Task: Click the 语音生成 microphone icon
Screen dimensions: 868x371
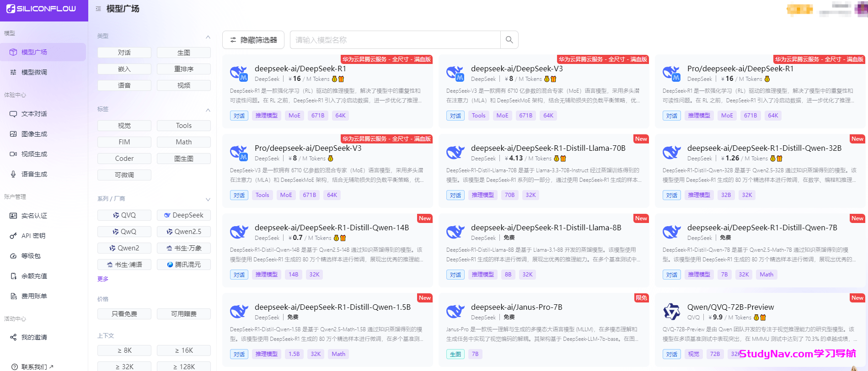Action: [13, 174]
